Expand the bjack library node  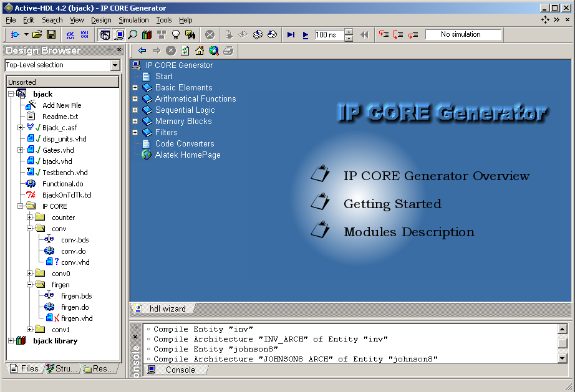pos(11,340)
